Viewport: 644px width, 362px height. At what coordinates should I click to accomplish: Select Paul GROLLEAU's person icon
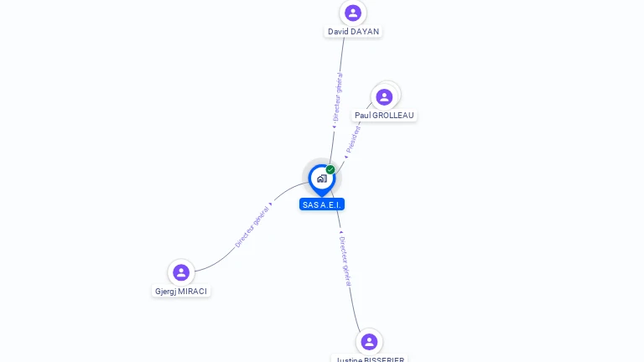point(384,97)
